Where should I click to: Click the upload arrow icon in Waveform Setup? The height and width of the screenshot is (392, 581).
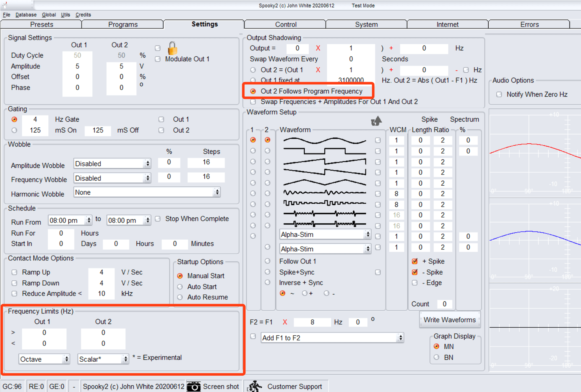(x=376, y=121)
